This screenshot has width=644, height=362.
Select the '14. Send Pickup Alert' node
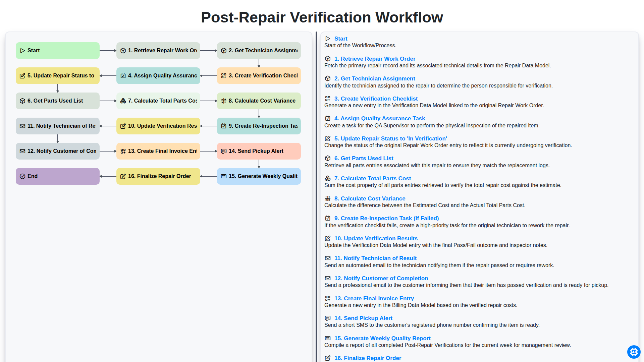click(259, 151)
